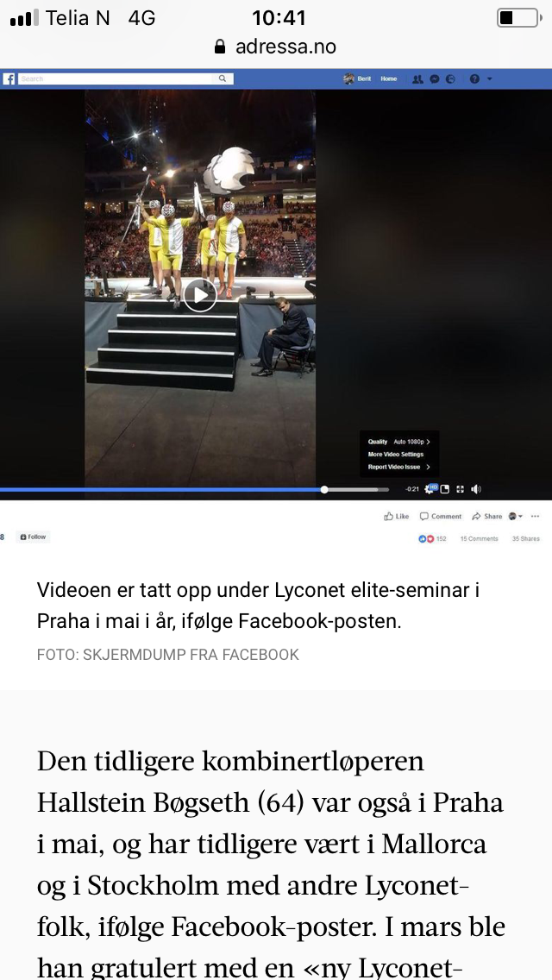This screenshot has width=552, height=980.
Task: Select More Video Settings menu entry
Action: [x=396, y=455]
